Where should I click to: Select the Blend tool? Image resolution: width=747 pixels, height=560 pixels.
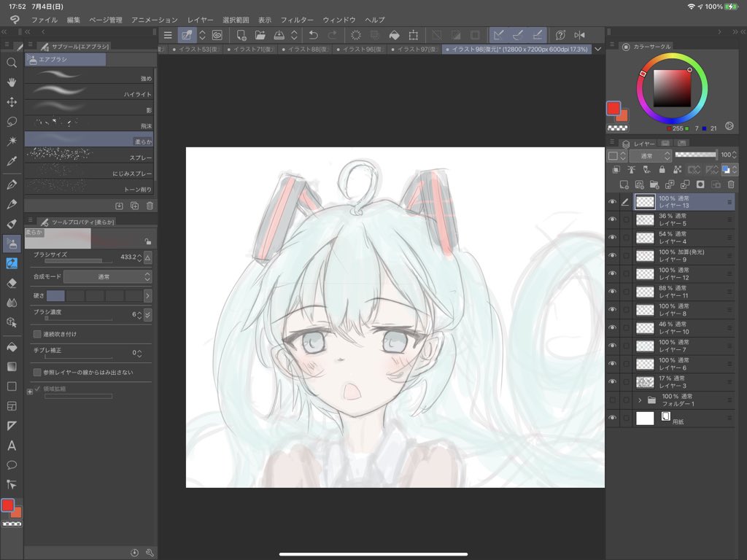coord(12,303)
